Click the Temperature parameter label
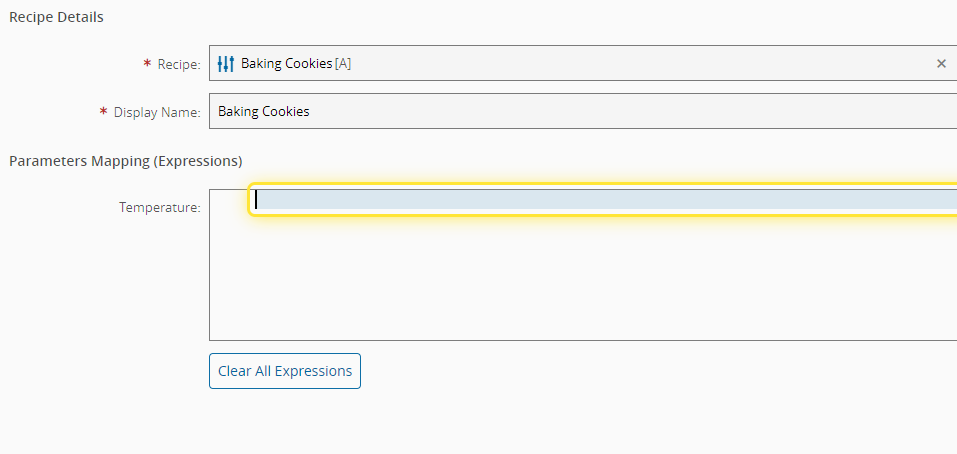The image size is (957, 454). click(160, 208)
